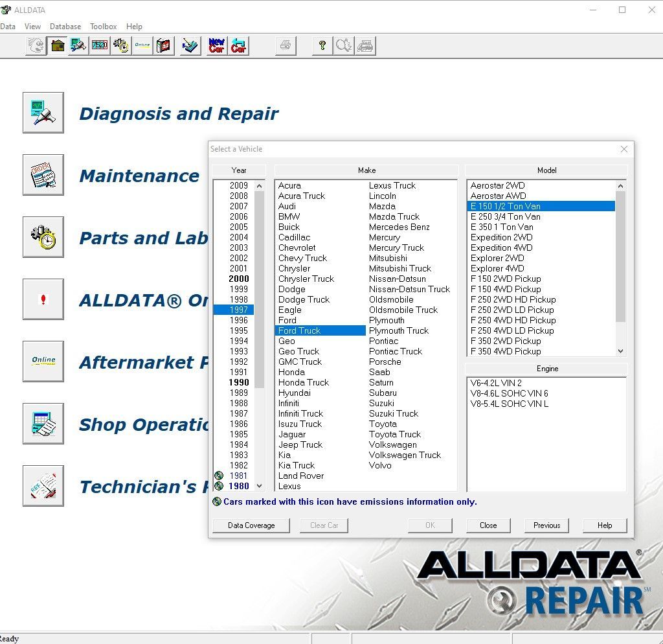Open the Maintenance icon button
The height and width of the screenshot is (644, 663).
[43, 175]
